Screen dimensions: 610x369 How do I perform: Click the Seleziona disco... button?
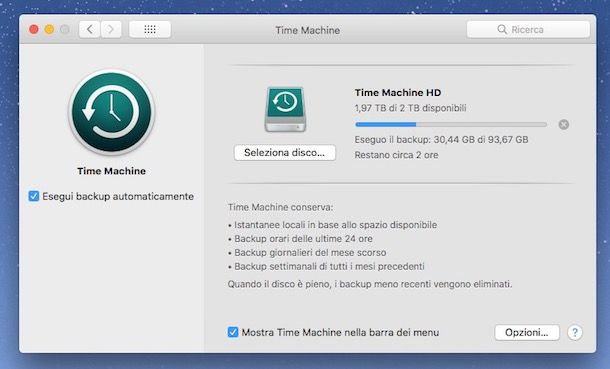(285, 153)
